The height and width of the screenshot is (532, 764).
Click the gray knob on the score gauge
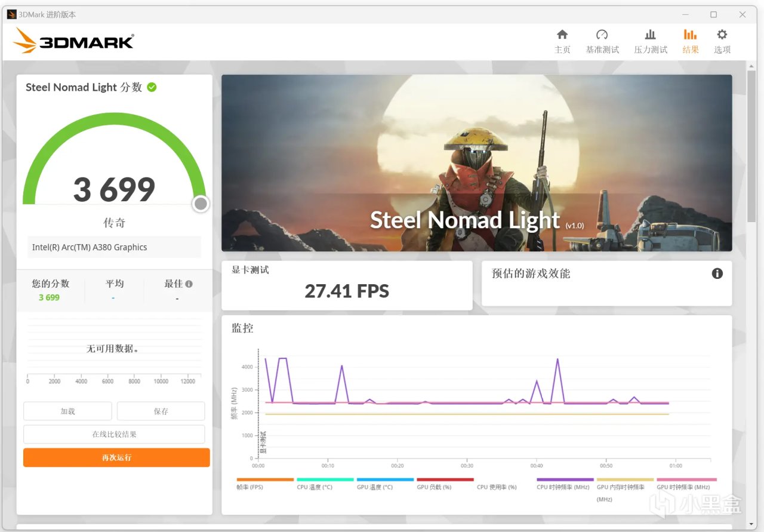pos(201,204)
